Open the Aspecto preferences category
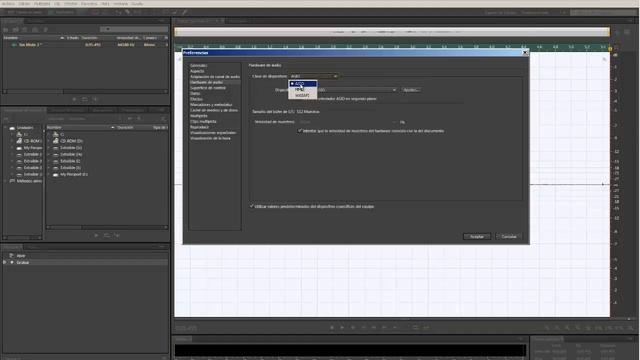Screen dimensions: 640x360 (x=197, y=71)
